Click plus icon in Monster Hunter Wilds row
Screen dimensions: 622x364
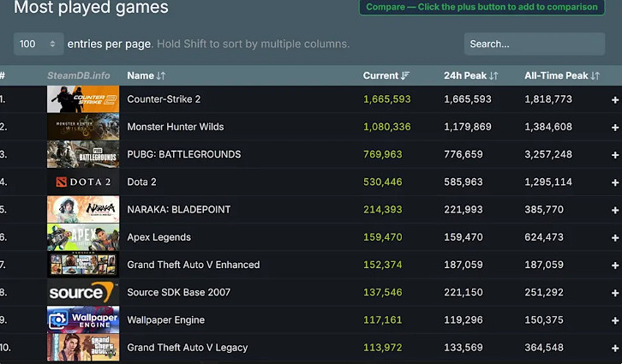pos(615,127)
